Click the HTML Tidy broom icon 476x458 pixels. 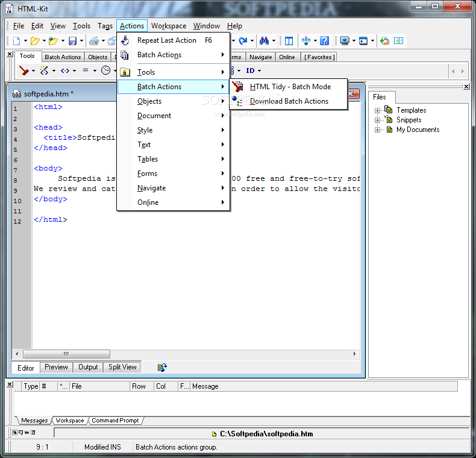[23, 71]
